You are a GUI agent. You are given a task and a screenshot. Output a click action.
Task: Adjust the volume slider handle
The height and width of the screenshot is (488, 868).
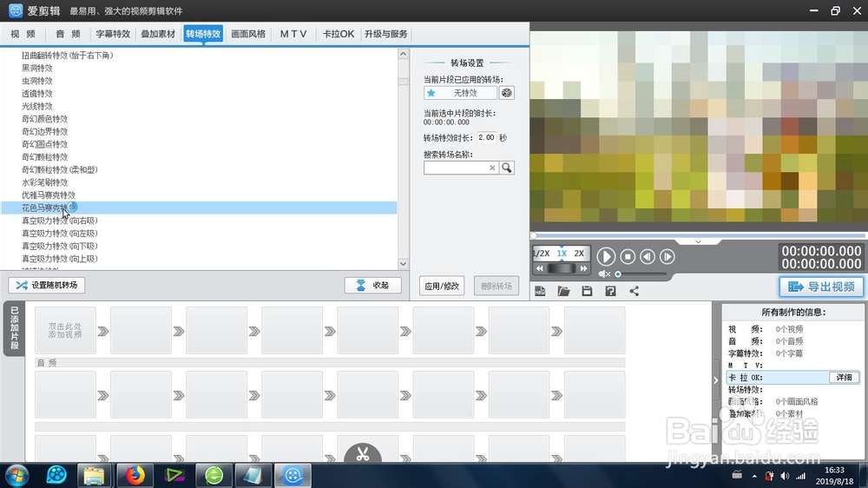[x=618, y=274]
